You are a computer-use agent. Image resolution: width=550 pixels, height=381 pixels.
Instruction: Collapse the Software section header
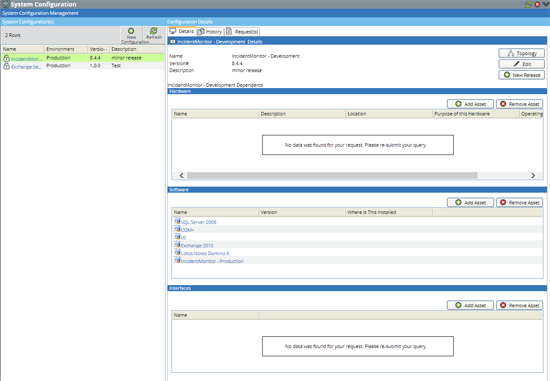point(357,190)
